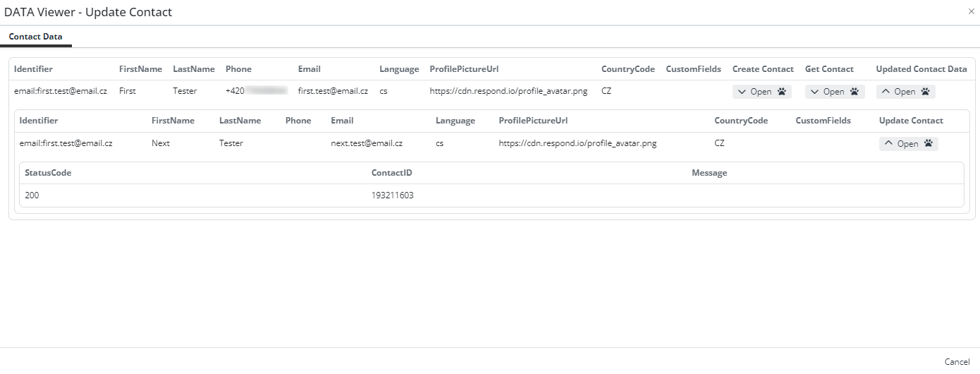Collapse Updated Contact Data via up chevron
Image resolution: width=980 pixels, height=374 pixels.
tap(886, 92)
